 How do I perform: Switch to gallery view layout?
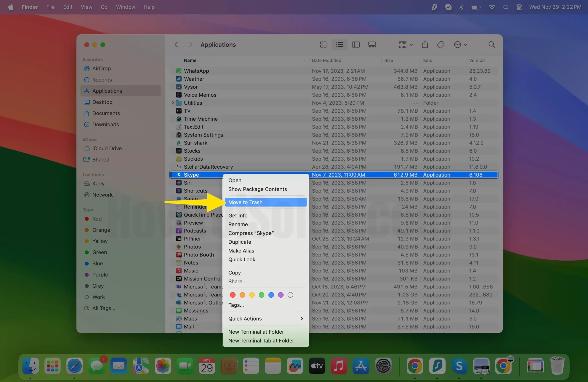tap(372, 45)
